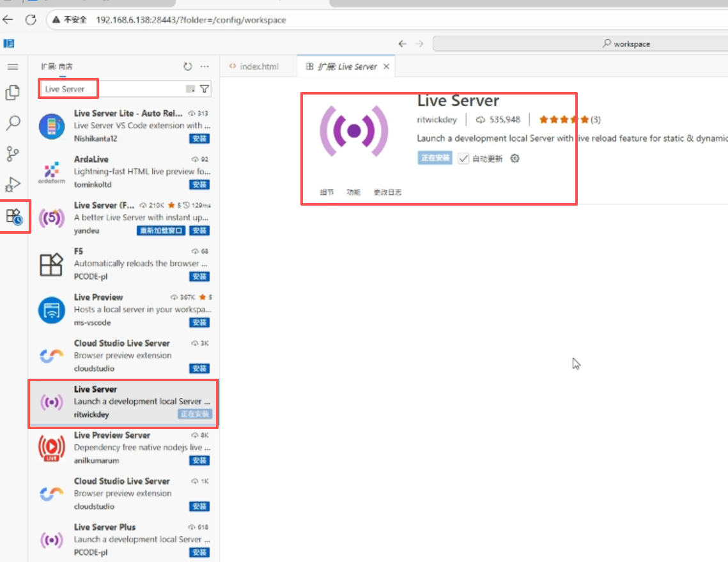Open the Search view in activity bar
This screenshot has width=728, height=562.
[x=12, y=123]
